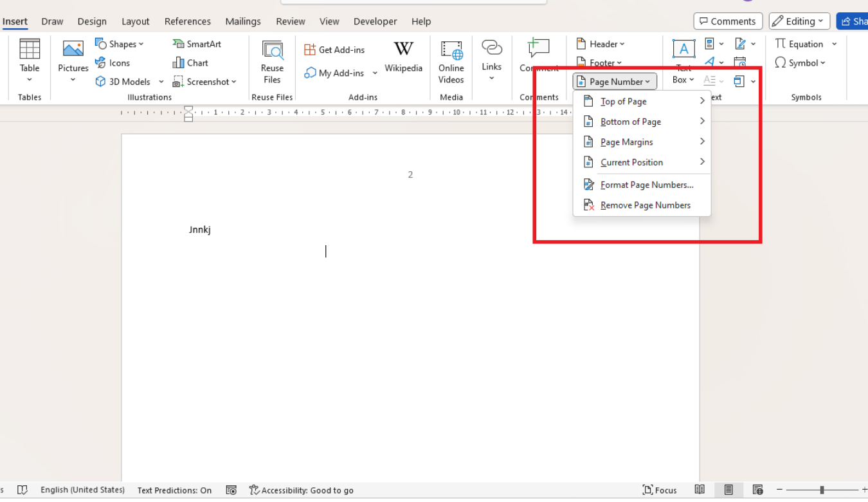This screenshot has width=868, height=502.
Task: Select Remove Page Numbers
Action: (x=643, y=205)
